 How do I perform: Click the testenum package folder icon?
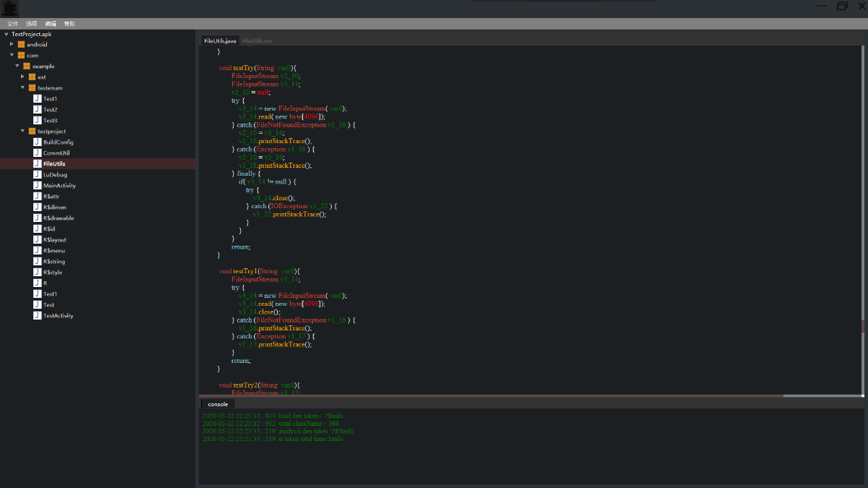(32, 87)
